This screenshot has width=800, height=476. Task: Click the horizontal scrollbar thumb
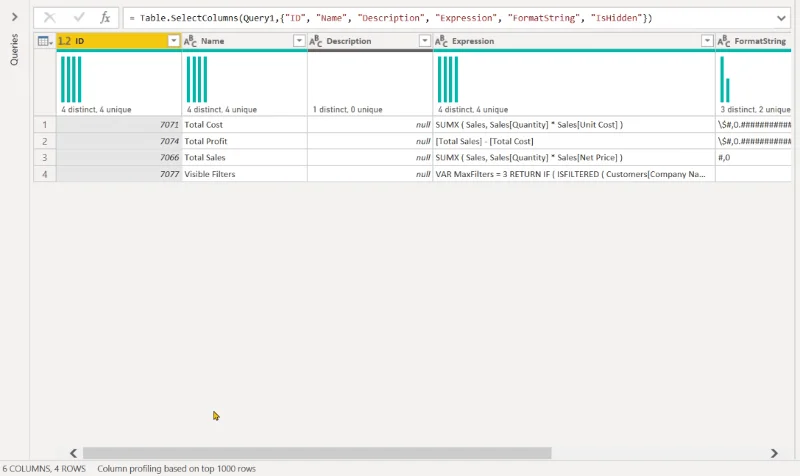317,453
